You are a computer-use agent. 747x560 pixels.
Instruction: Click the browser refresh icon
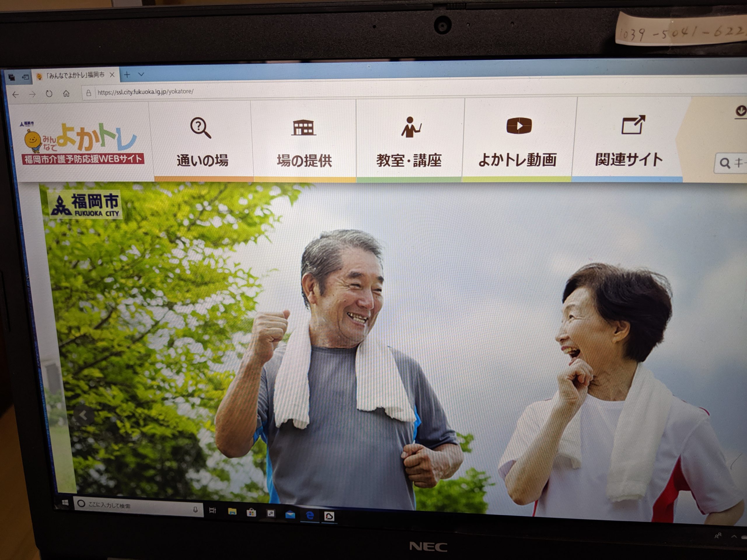49,94
